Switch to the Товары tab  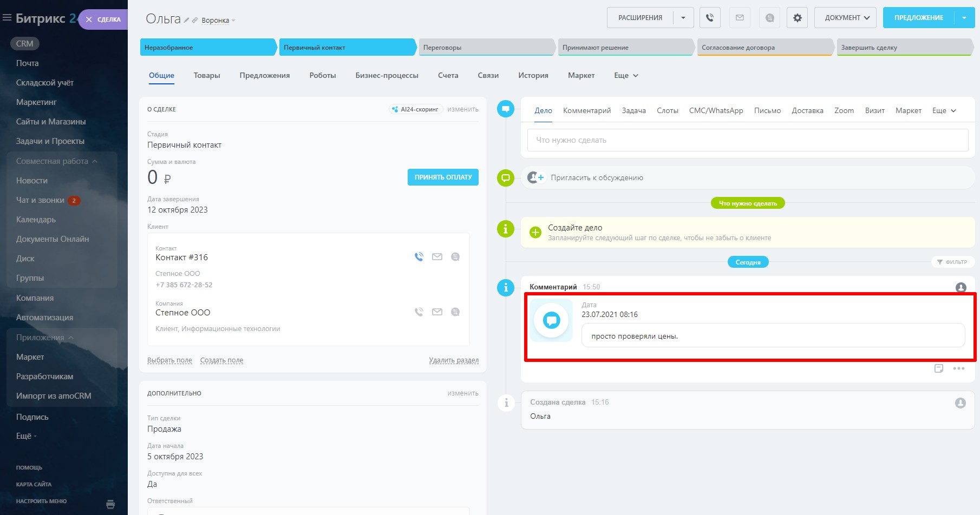click(x=207, y=76)
